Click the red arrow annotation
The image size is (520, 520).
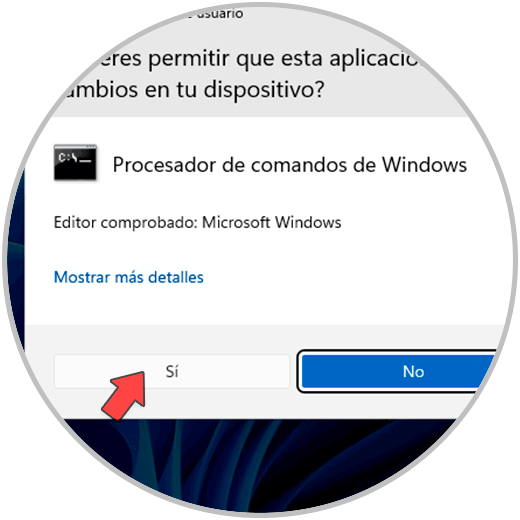[x=124, y=395]
